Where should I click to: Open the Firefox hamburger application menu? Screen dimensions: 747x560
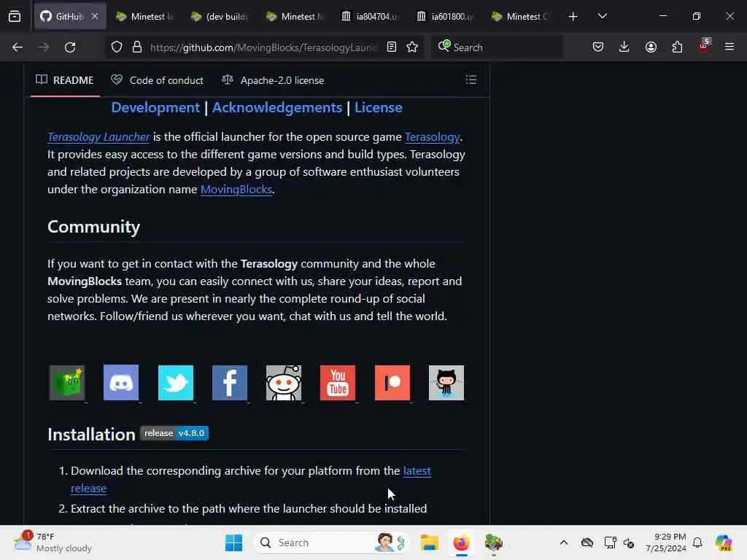pos(729,47)
